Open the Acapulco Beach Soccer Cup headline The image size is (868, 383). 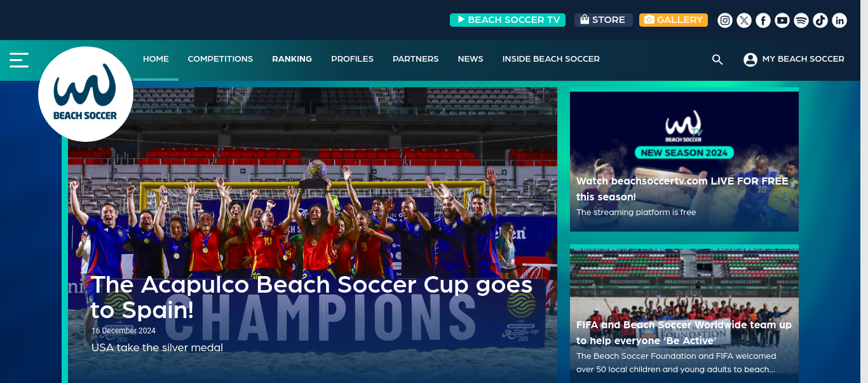(312, 297)
